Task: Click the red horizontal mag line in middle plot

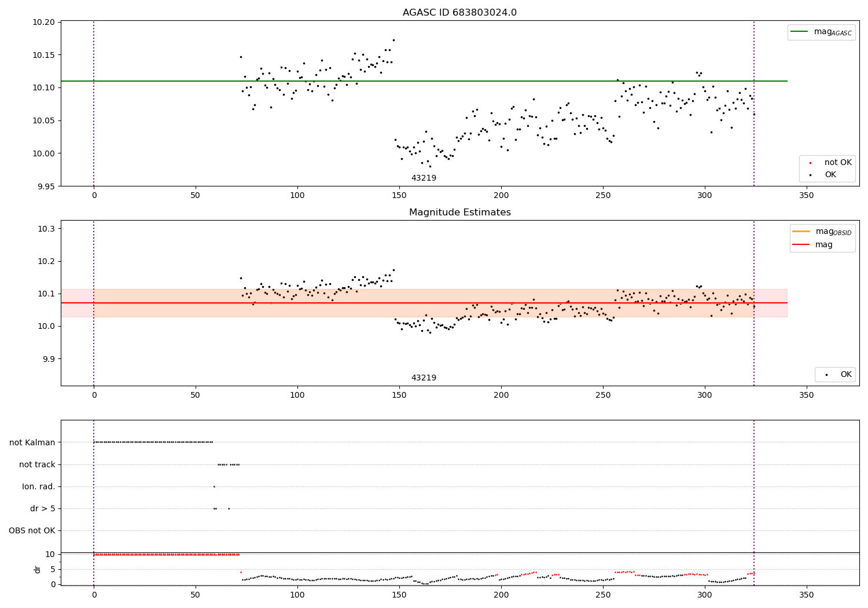Action: [x=424, y=303]
